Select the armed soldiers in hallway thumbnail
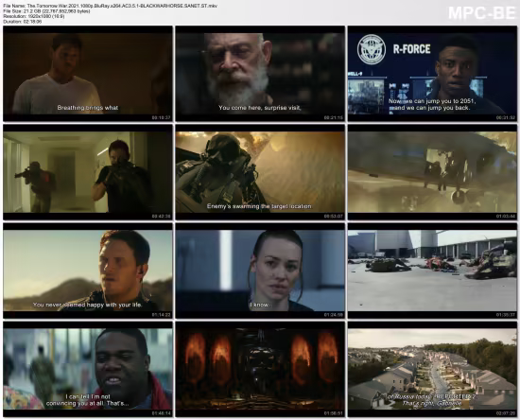The height and width of the screenshot is (420, 520). 88,172
